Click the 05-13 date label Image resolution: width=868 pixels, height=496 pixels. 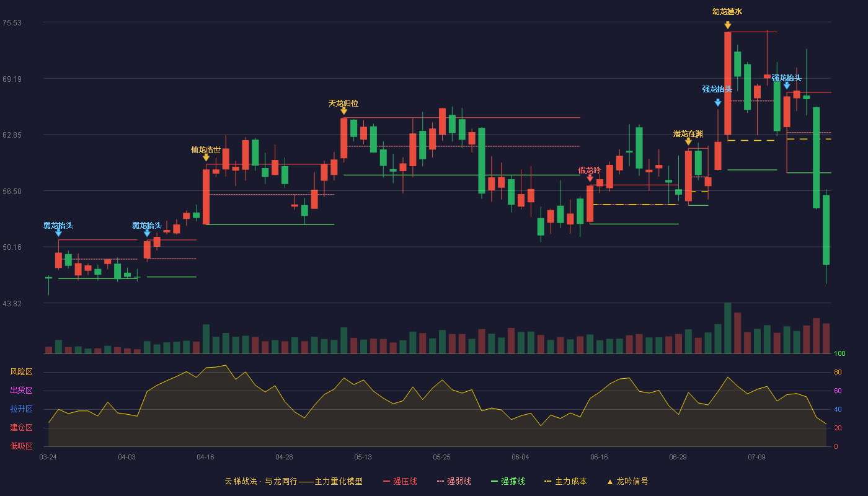pos(363,457)
